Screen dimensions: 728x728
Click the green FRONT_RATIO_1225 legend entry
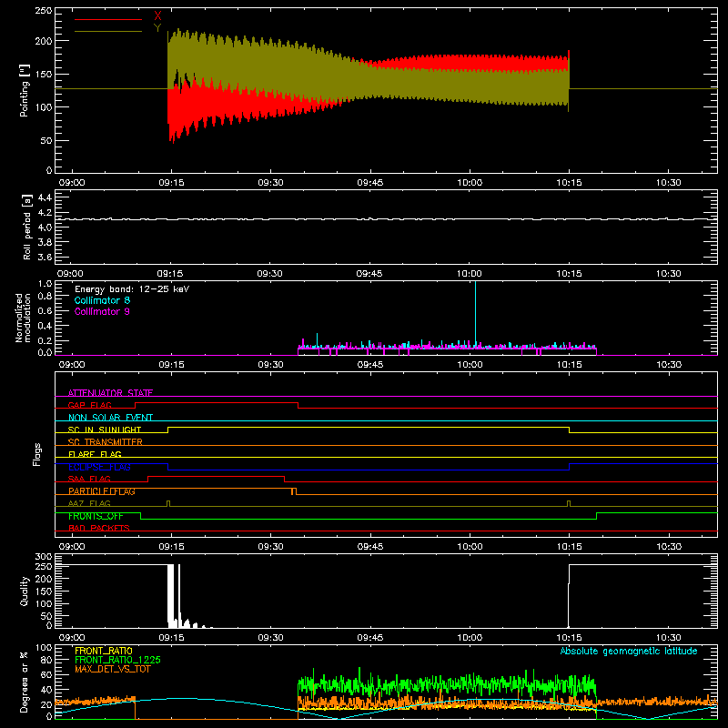pos(118,660)
